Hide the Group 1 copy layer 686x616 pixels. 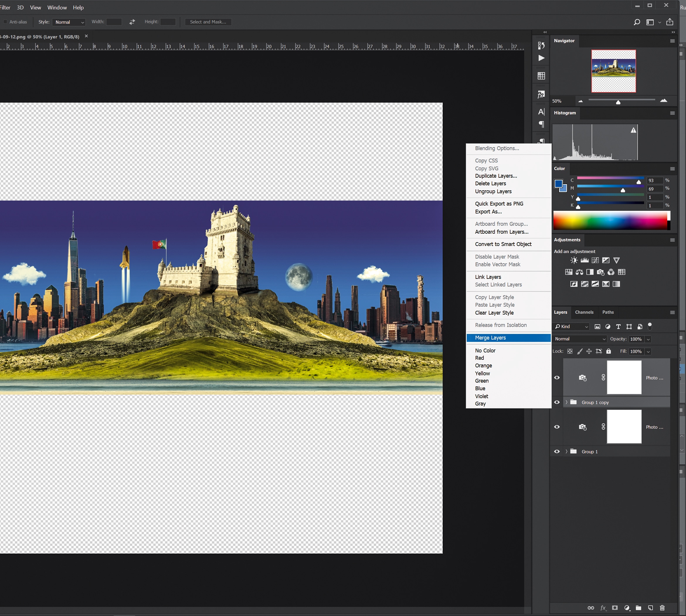click(x=557, y=402)
